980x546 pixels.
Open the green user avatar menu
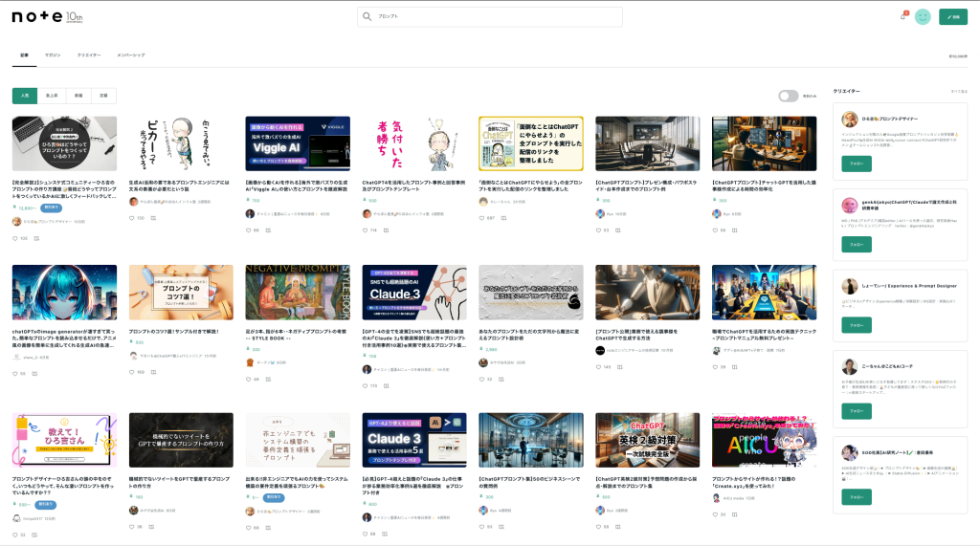coord(923,16)
